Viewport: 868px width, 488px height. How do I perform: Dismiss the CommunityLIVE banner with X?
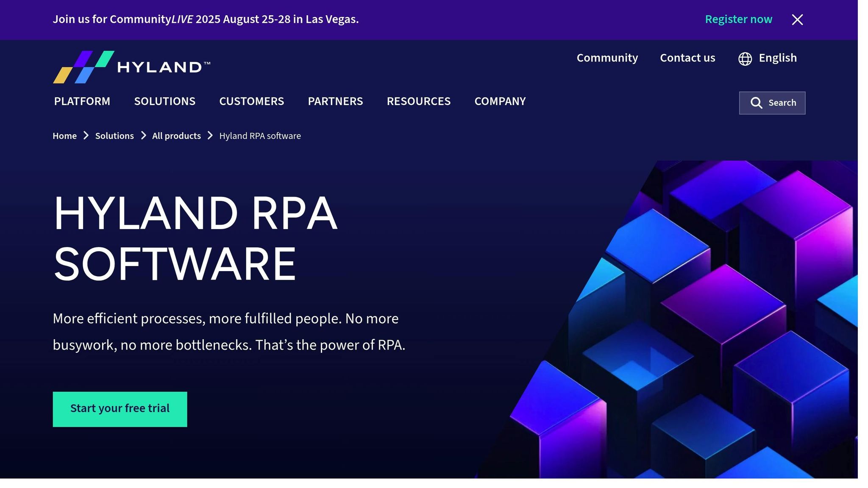(797, 19)
